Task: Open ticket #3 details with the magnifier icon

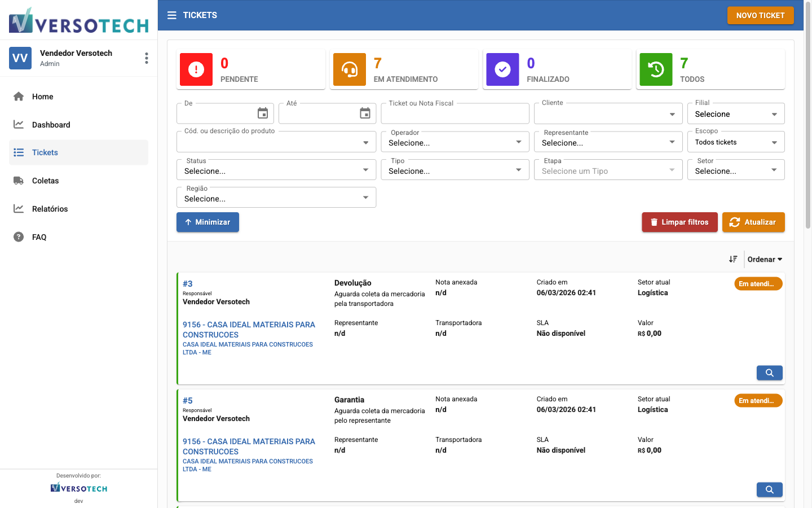Action: click(769, 373)
